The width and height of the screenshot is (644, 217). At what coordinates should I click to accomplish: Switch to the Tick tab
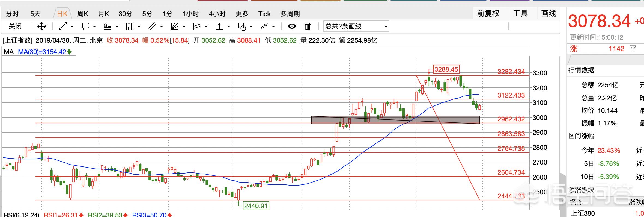tap(264, 14)
